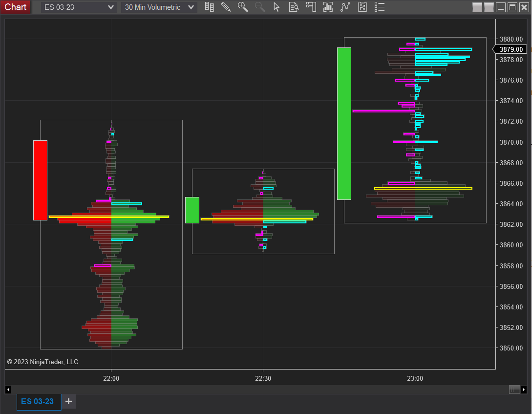The width and height of the screenshot is (532, 414).
Task: Open the Data Box viewer
Action: 294,7
